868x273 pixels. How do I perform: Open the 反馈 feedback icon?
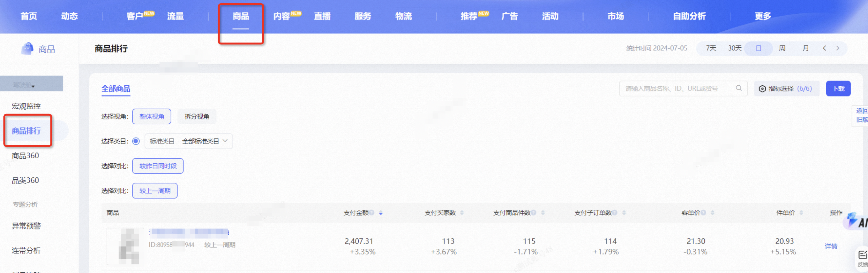click(862, 258)
